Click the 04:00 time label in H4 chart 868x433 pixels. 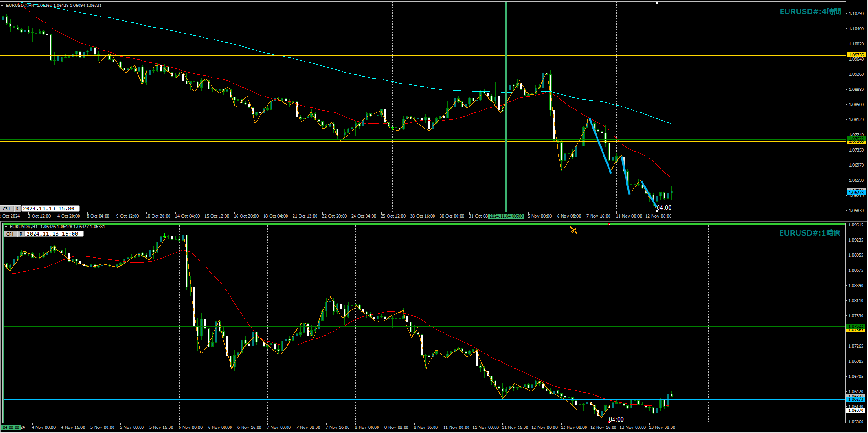(x=664, y=208)
